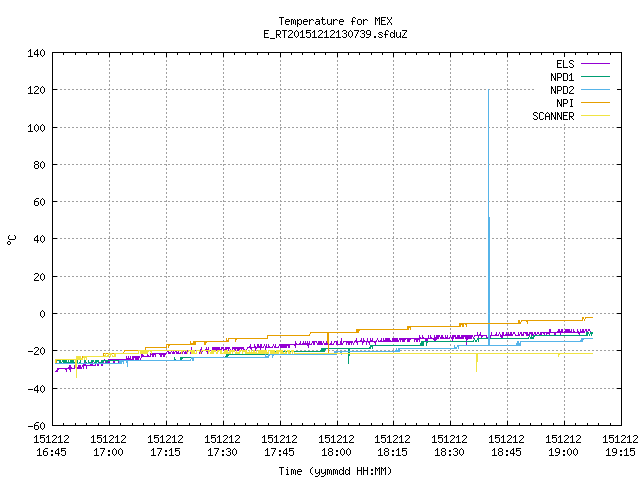
Task: Click the x-axis tick label 17:00
Action: (x=108, y=452)
